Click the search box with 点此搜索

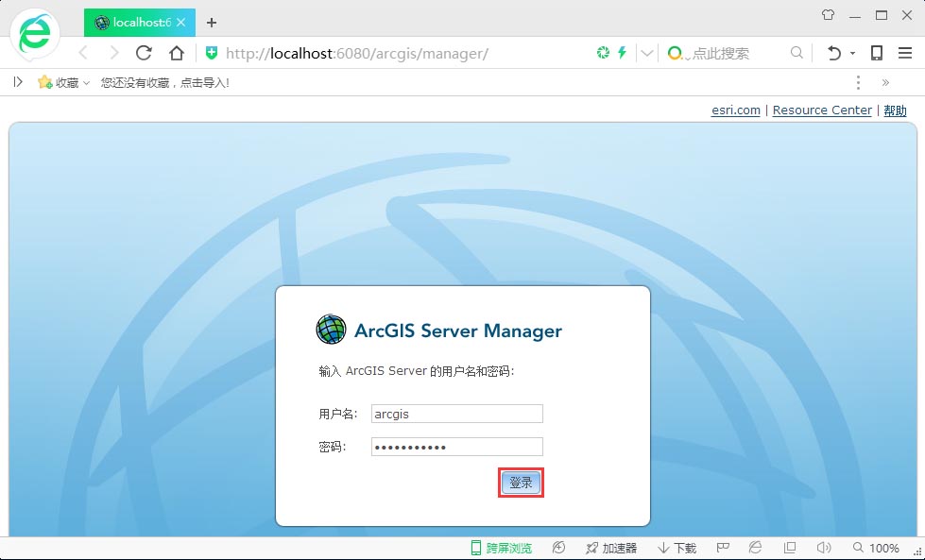[x=721, y=54]
